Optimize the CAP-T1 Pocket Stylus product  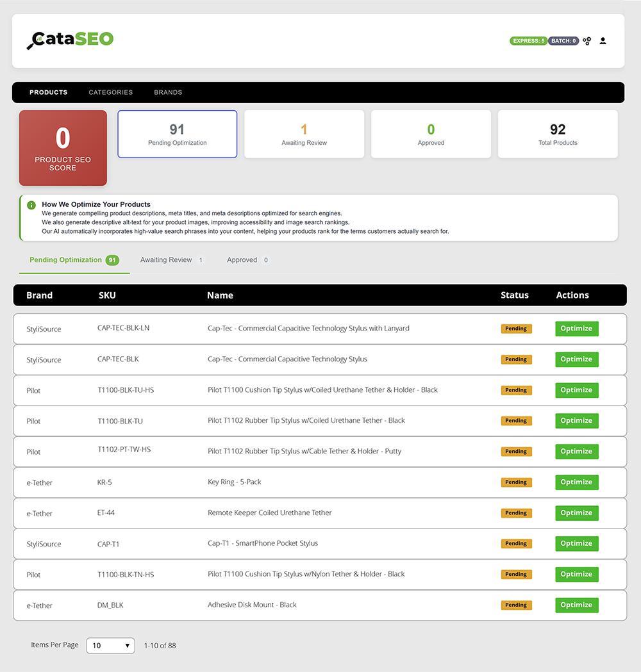pos(577,543)
